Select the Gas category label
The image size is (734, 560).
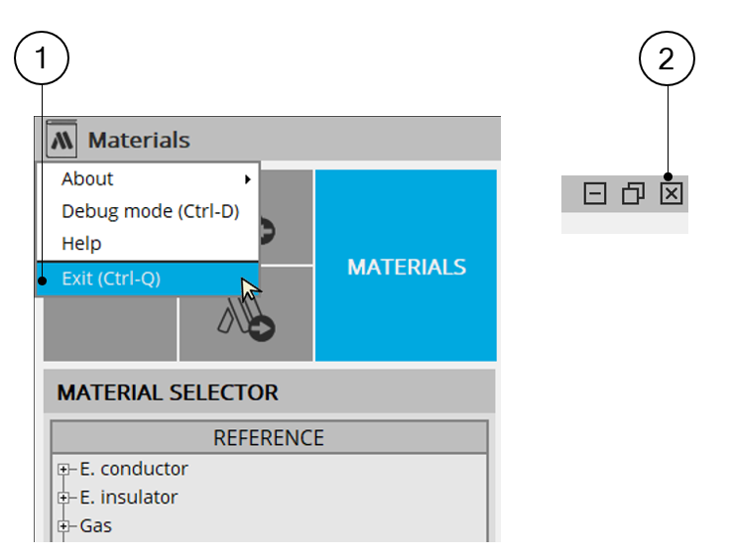point(96,526)
